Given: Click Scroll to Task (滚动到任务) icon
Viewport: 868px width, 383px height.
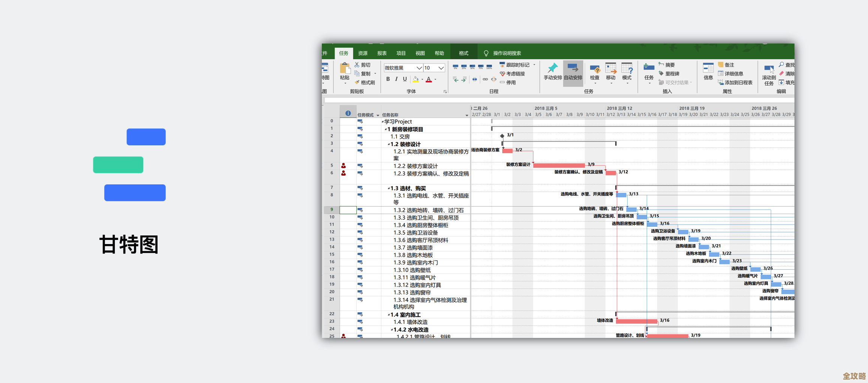Looking at the screenshot, I should (x=769, y=74).
